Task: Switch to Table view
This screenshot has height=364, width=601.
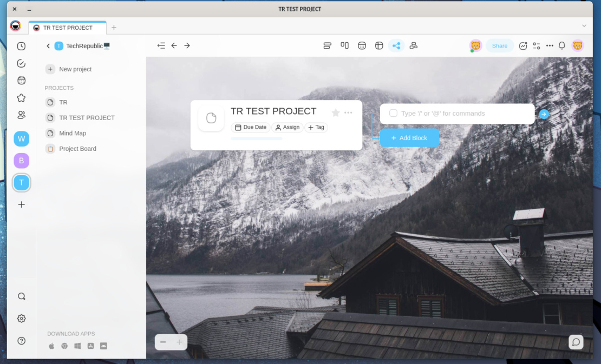Action: 379,45
